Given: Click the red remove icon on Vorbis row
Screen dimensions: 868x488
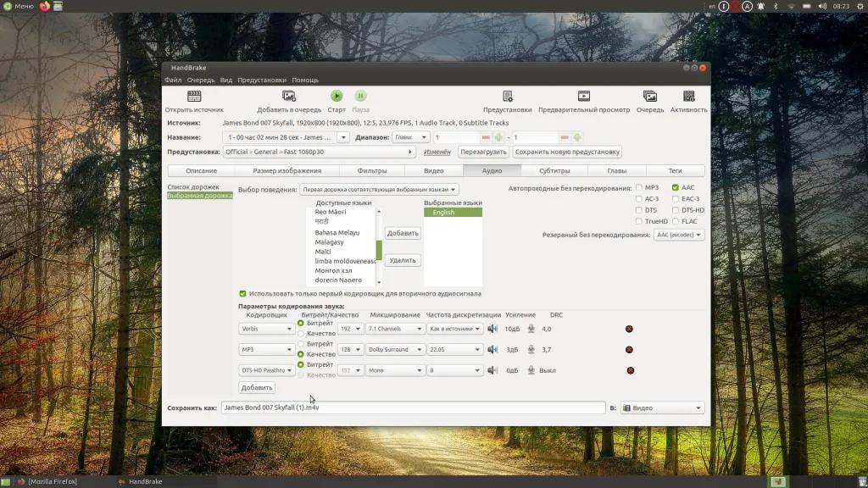Looking at the screenshot, I should pyautogui.click(x=629, y=329).
